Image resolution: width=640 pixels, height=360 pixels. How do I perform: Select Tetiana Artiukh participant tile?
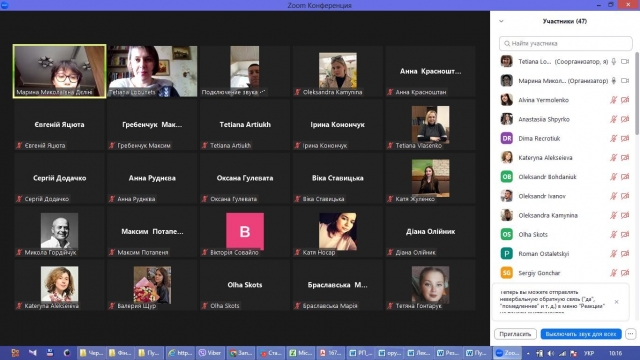click(x=245, y=124)
